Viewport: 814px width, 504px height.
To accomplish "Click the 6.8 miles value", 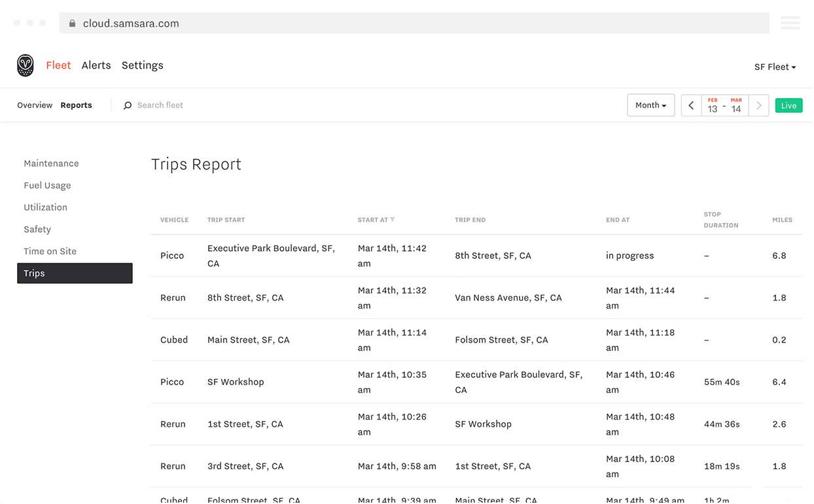I will coord(779,256).
